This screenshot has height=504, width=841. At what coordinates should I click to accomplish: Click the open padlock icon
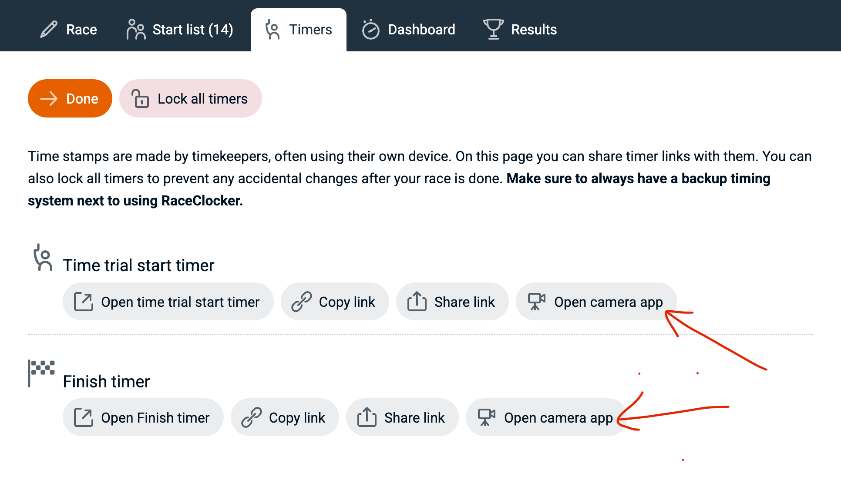tap(140, 98)
